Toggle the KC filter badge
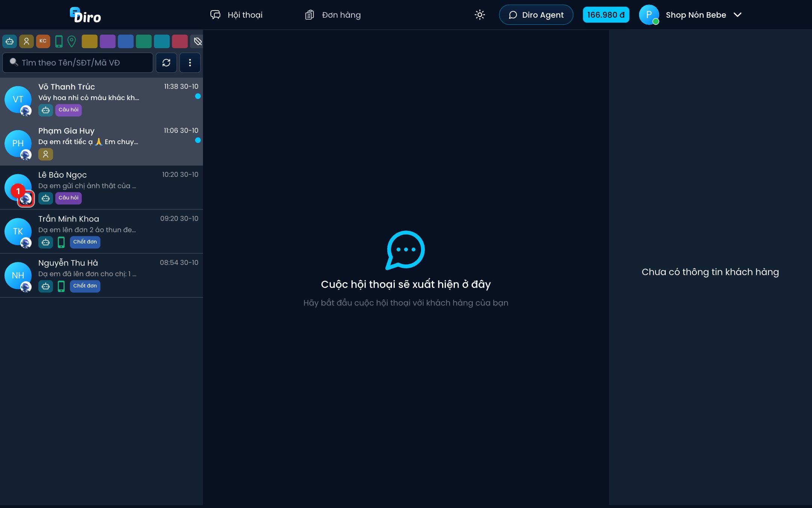The width and height of the screenshot is (812, 508). (43, 41)
